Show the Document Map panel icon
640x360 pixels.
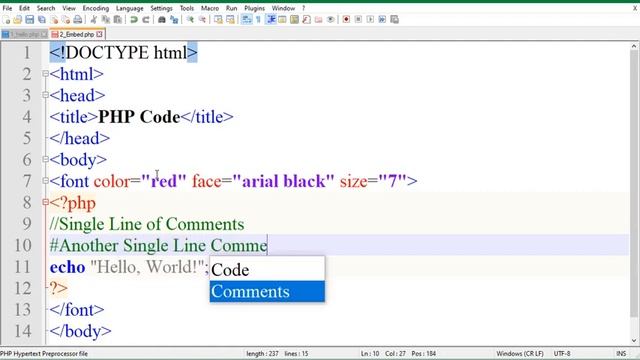click(x=294, y=19)
